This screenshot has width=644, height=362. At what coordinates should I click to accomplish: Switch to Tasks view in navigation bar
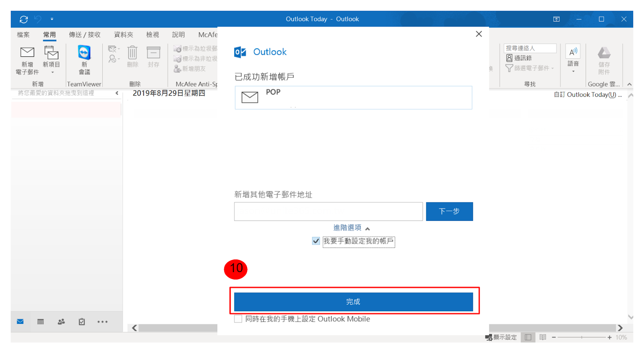point(82,321)
